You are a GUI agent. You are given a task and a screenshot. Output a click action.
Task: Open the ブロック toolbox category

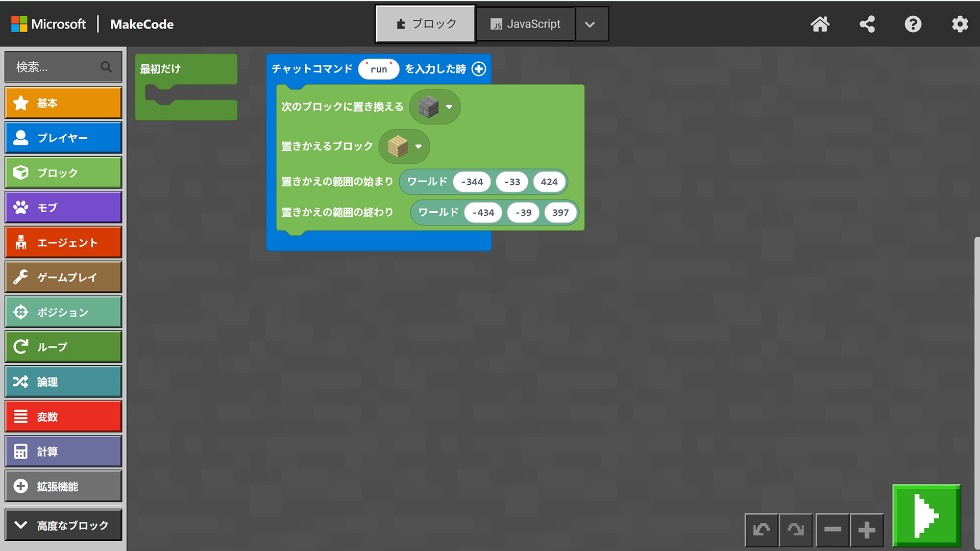click(63, 172)
